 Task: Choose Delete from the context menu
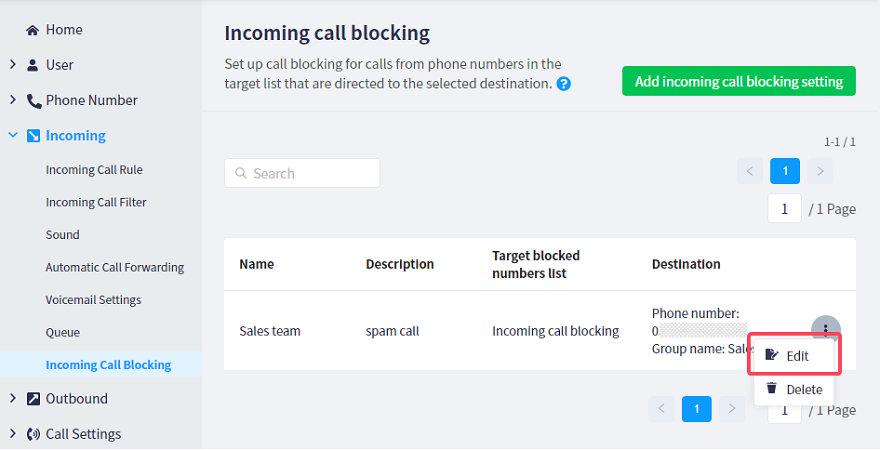coord(796,389)
